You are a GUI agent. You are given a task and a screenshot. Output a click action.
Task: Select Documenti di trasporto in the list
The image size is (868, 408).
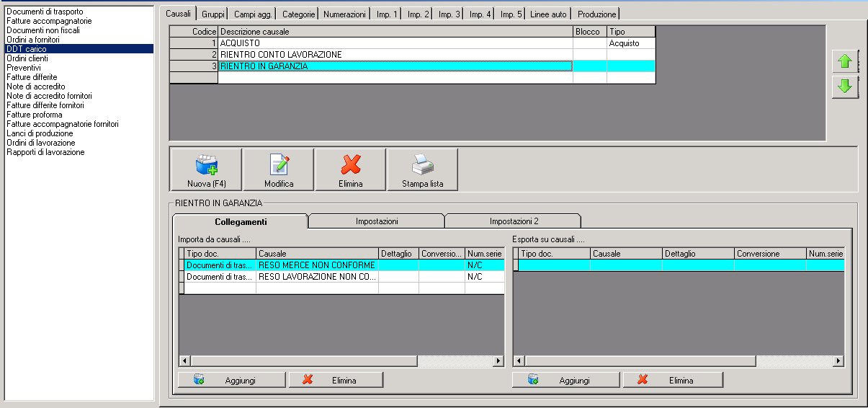79,11
